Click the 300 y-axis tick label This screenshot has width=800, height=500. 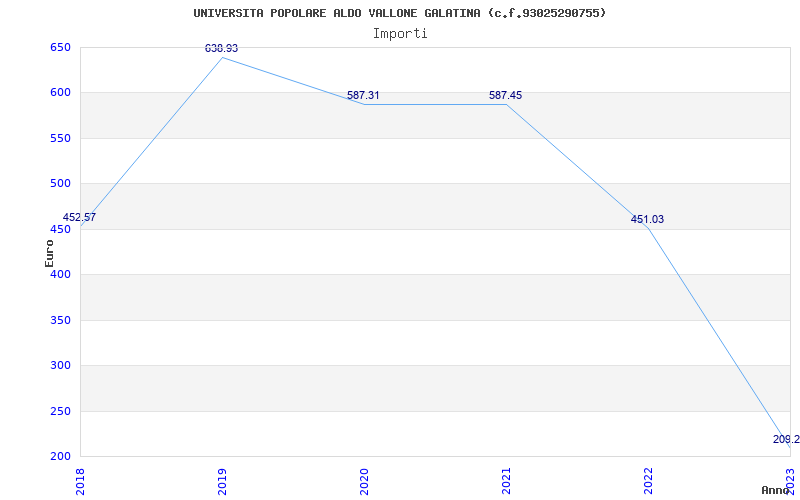60,366
